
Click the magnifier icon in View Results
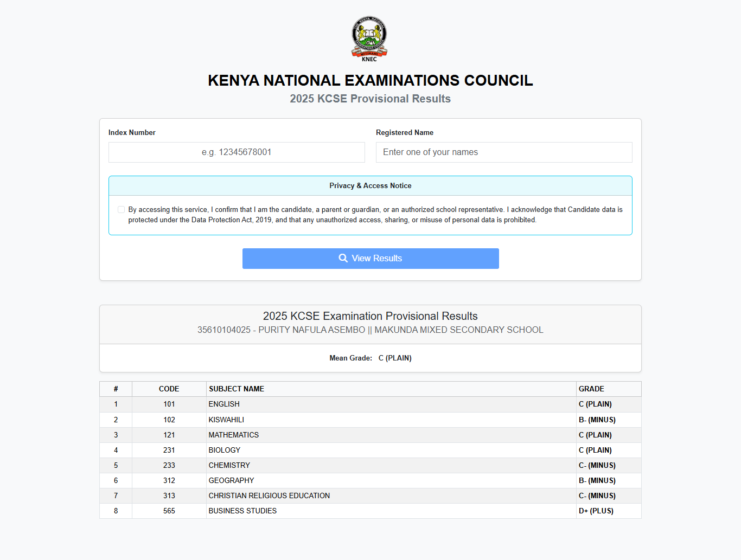click(343, 259)
